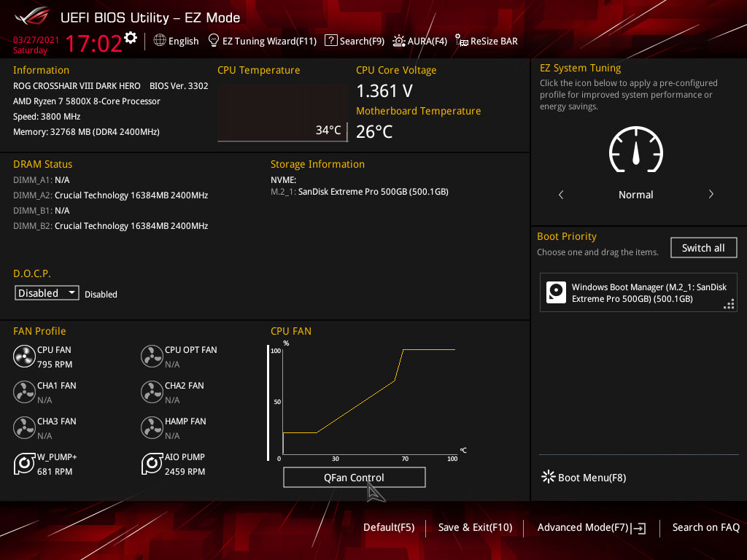Image resolution: width=747 pixels, height=560 pixels.
Task: Select Windows Boot Manager boot entry
Action: click(x=638, y=292)
